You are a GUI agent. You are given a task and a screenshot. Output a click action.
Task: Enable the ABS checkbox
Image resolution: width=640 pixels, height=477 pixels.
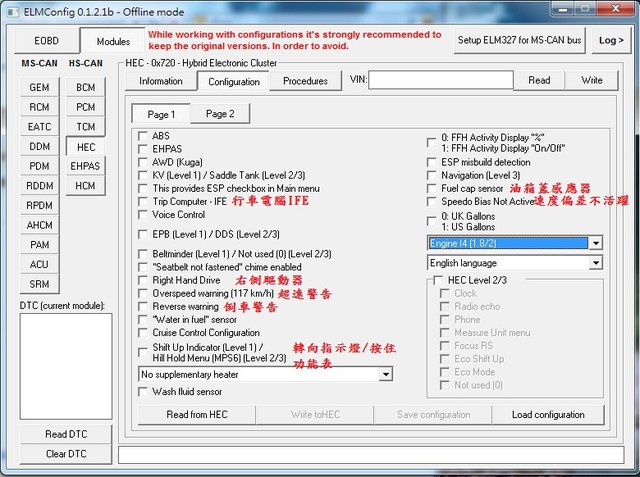click(x=143, y=135)
